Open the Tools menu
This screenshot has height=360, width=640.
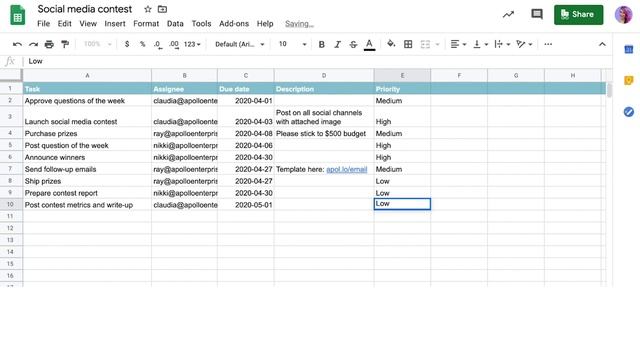[x=201, y=24]
